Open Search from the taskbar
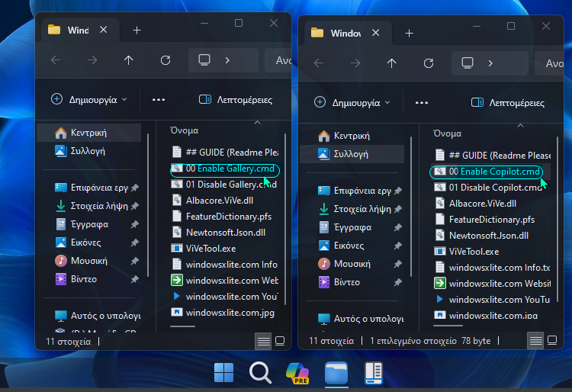Viewport: 572px width, 392px height. (x=260, y=372)
